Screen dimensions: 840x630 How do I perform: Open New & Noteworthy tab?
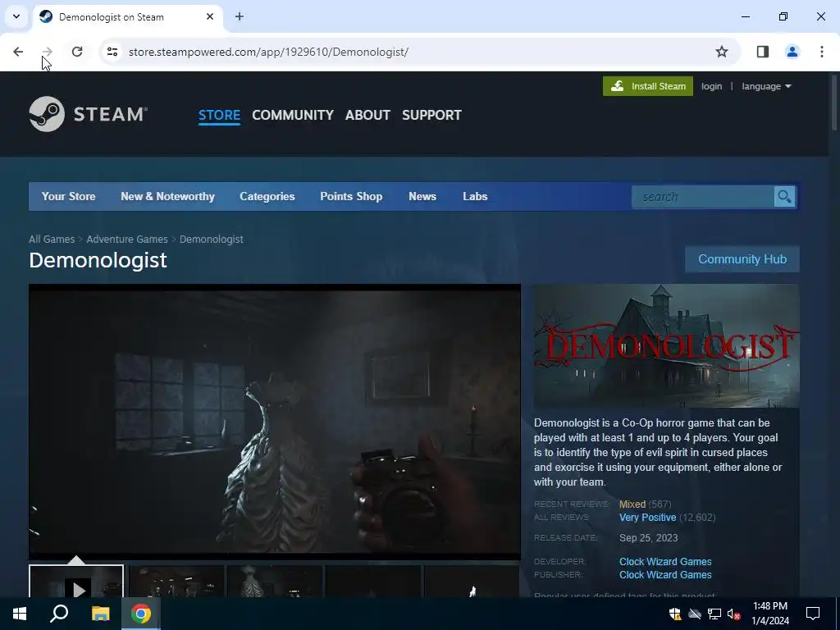click(x=167, y=197)
